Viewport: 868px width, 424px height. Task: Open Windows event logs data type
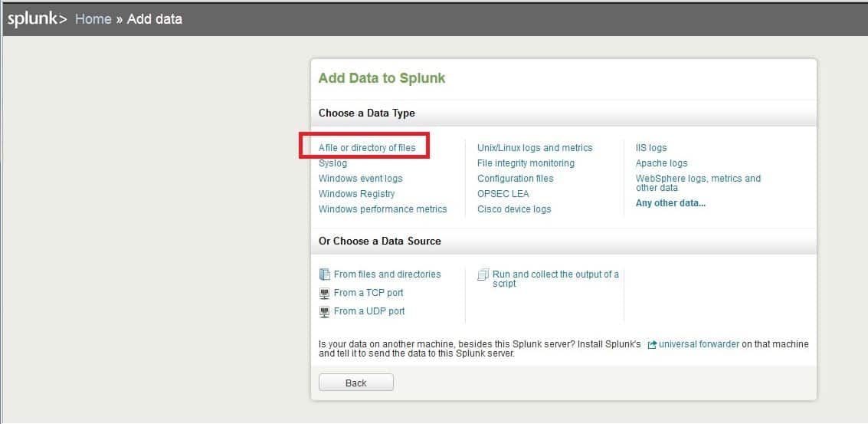pyautogui.click(x=360, y=179)
